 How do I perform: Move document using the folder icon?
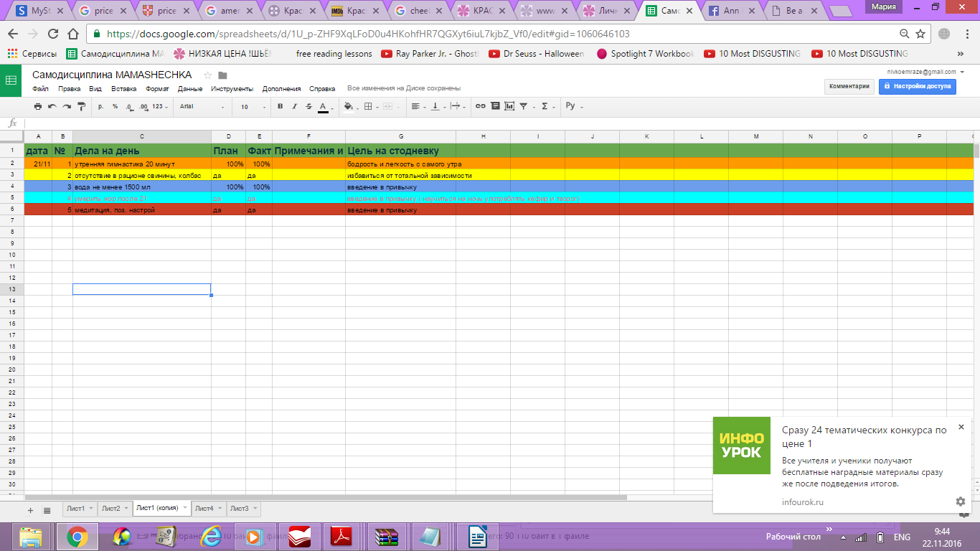[x=222, y=75]
